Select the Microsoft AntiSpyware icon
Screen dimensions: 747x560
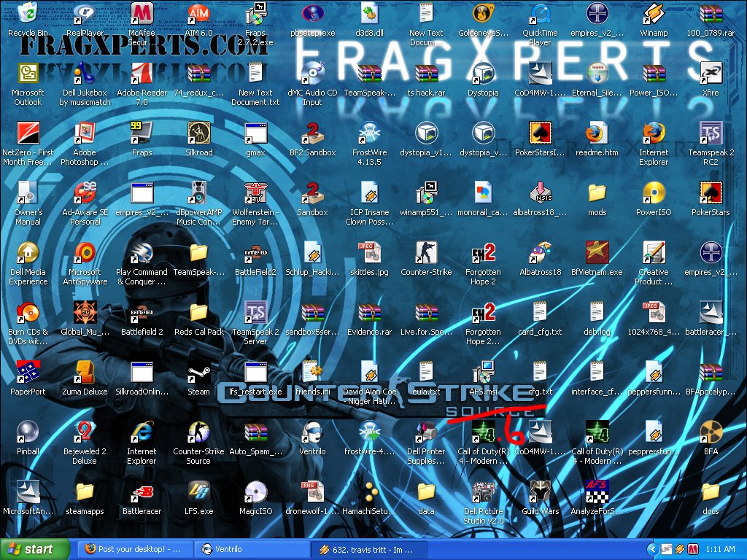tap(85, 252)
